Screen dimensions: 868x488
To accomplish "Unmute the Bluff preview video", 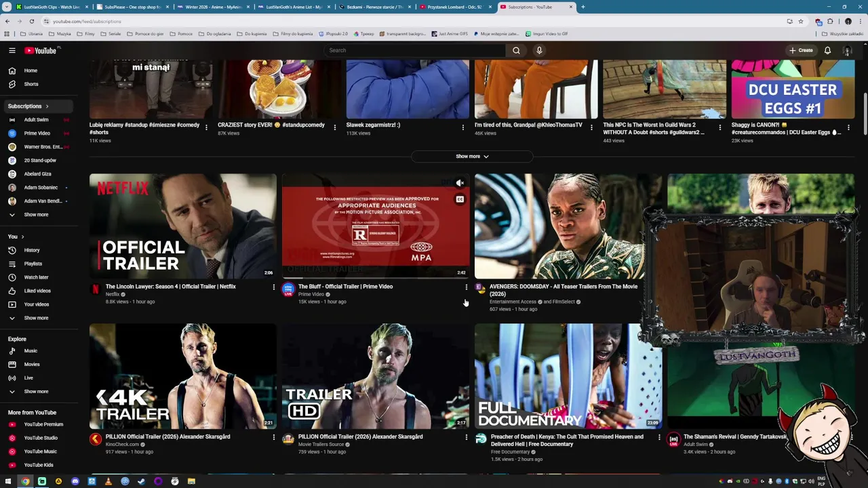I will [460, 183].
